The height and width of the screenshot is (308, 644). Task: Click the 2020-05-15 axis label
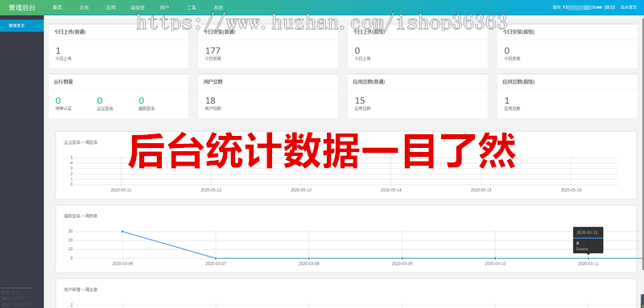[x=481, y=191]
